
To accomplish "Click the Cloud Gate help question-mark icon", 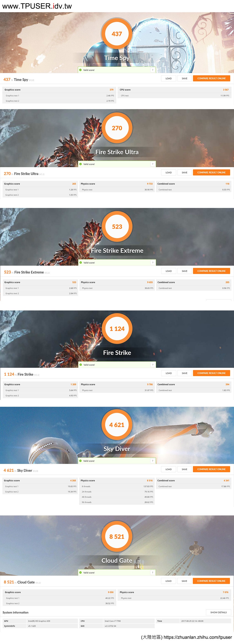I will pyautogui.click(x=153, y=572).
